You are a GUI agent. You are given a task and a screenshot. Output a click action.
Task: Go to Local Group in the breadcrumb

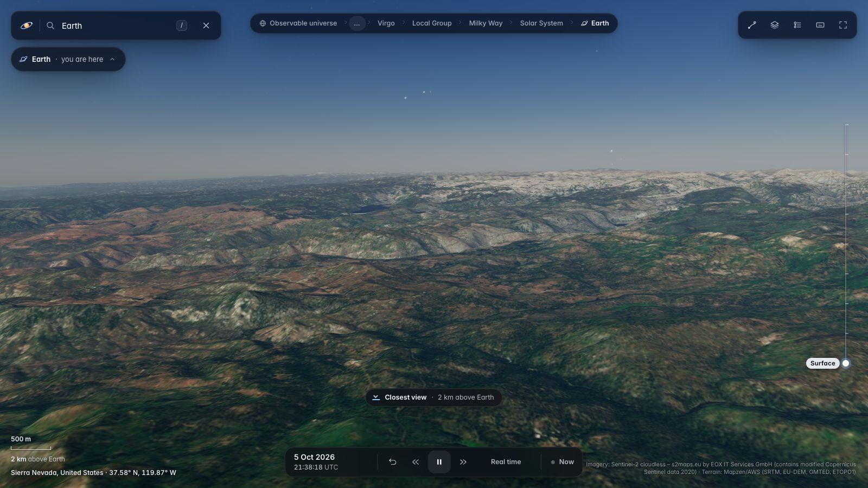(x=432, y=23)
